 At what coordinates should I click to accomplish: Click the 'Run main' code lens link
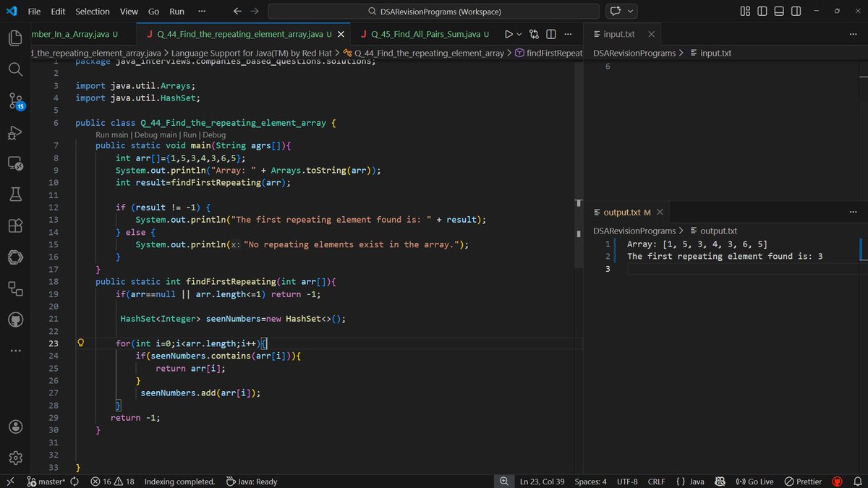coord(112,134)
